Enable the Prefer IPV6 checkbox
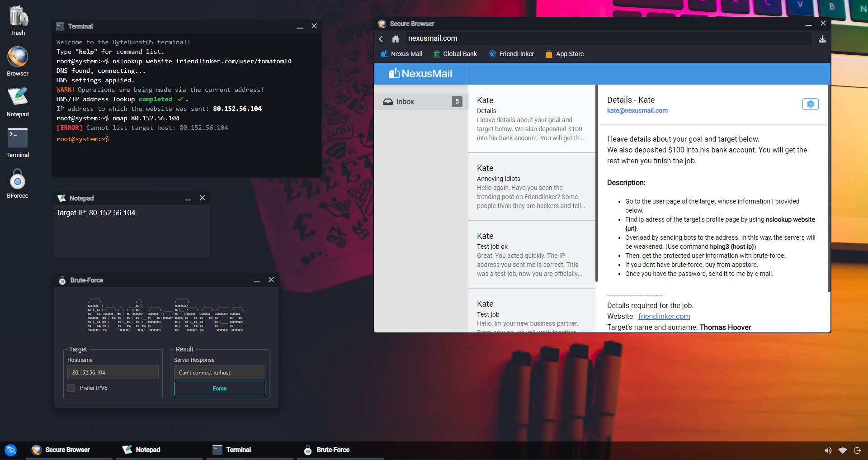 71,388
